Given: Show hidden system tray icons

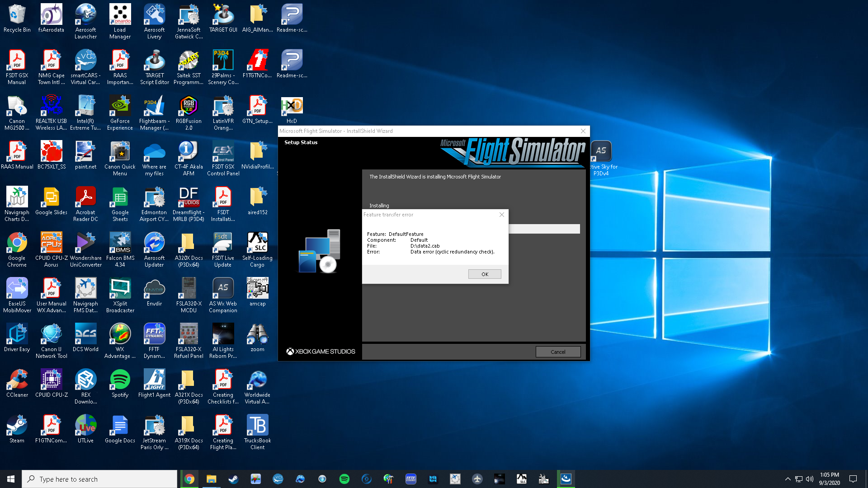Looking at the screenshot, I should [788, 479].
